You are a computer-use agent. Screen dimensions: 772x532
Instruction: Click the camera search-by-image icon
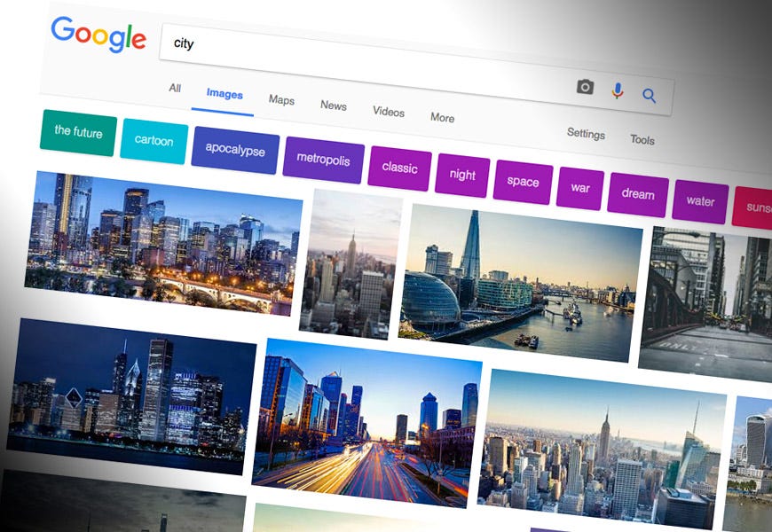pyautogui.click(x=585, y=87)
